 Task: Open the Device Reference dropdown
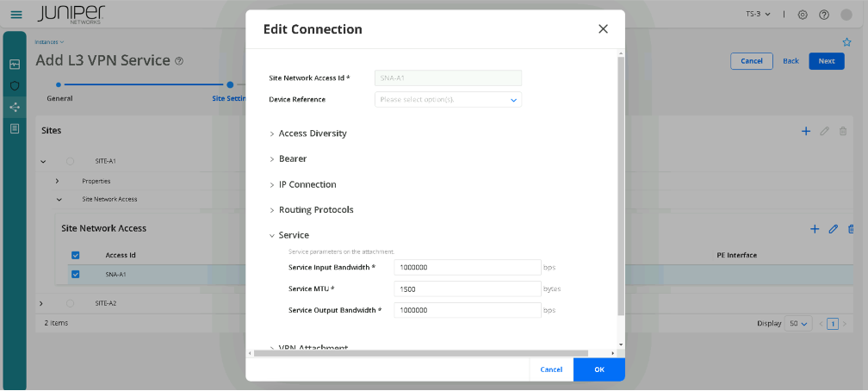[448, 100]
